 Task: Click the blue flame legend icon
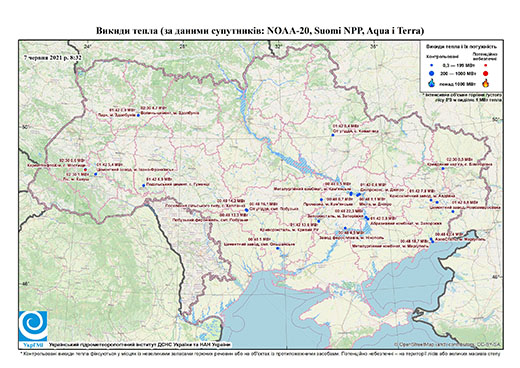(x=432, y=83)
